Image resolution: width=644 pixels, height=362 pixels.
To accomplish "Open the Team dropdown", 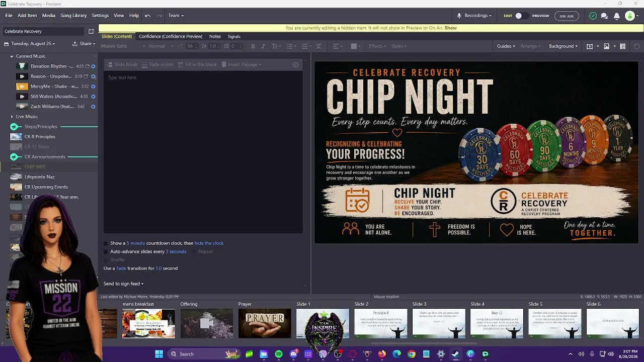I will point(176,16).
